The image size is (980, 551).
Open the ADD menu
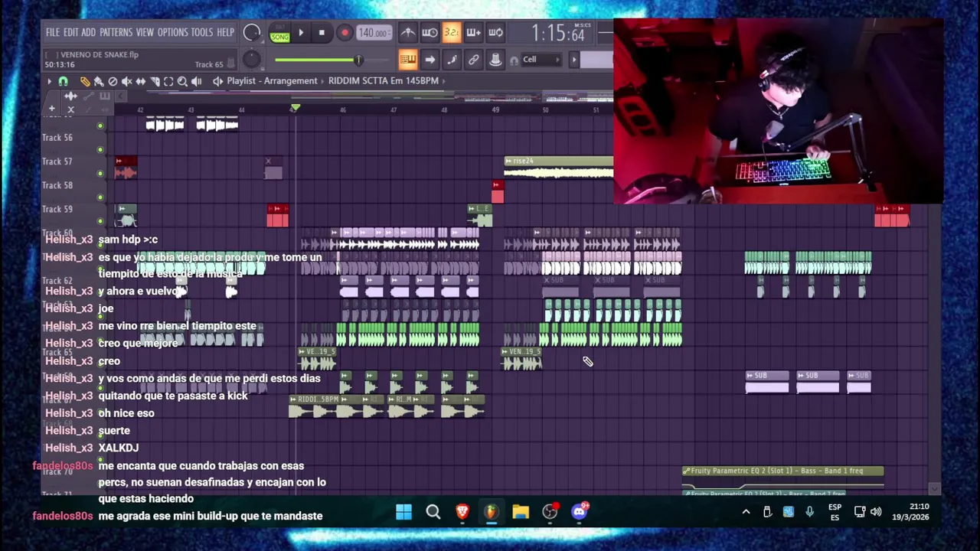[89, 33]
